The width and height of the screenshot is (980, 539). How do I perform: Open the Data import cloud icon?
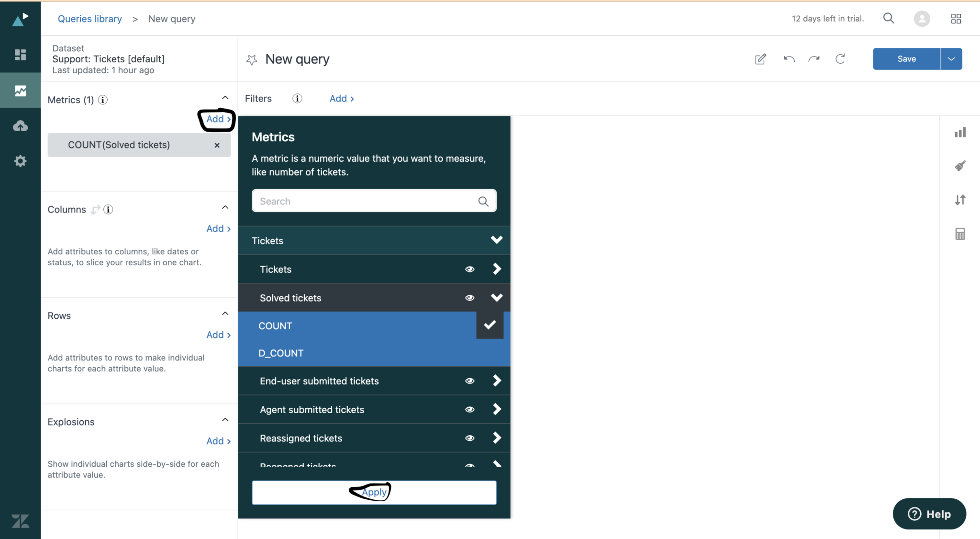tap(20, 125)
